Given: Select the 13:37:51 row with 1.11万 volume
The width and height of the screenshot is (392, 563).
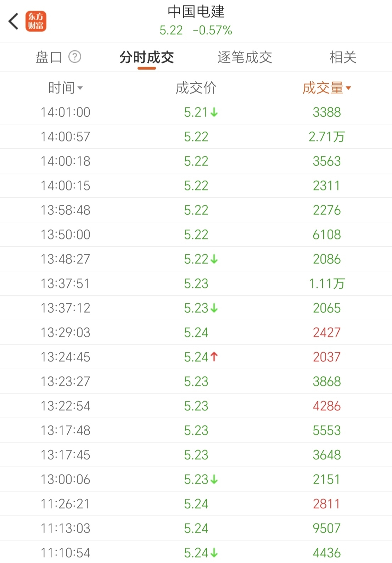Looking at the screenshot, I should [x=196, y=283].
